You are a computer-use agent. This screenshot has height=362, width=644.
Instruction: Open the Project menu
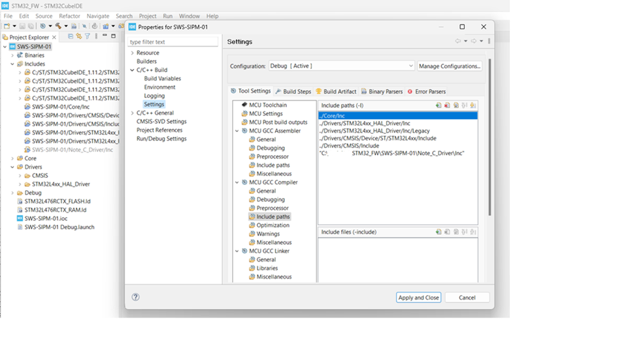(148, 16)
